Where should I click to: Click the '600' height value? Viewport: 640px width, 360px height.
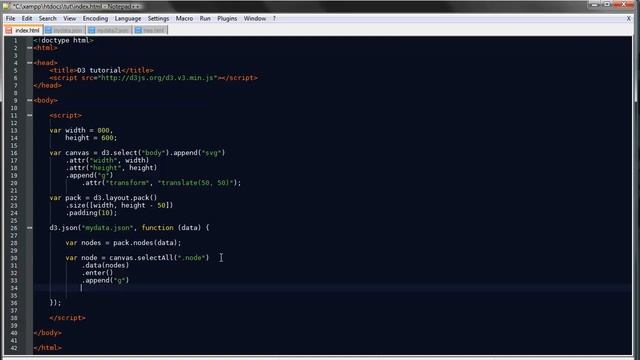[x=107, y=138]
